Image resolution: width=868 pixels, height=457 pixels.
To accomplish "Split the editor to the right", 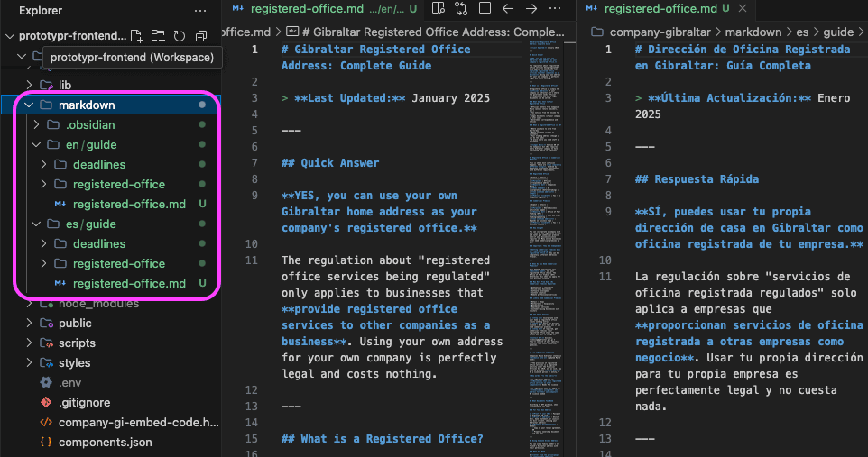I will pos(485,9).
